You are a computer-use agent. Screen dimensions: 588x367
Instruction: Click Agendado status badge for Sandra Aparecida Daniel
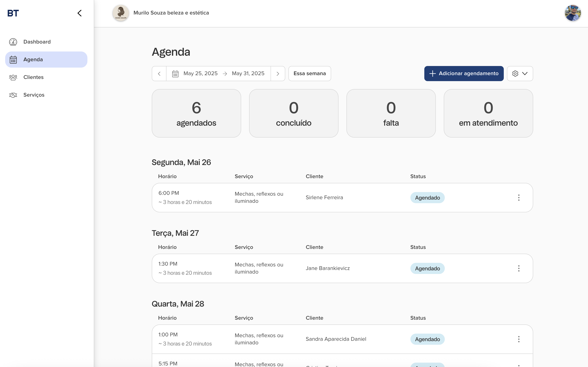[x=427, y=339]
